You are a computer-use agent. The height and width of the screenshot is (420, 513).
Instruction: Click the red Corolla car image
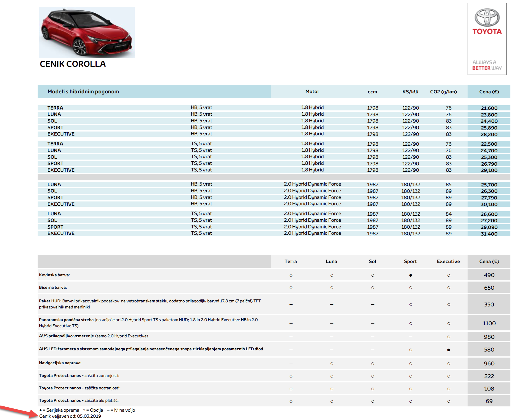(87, 32)
